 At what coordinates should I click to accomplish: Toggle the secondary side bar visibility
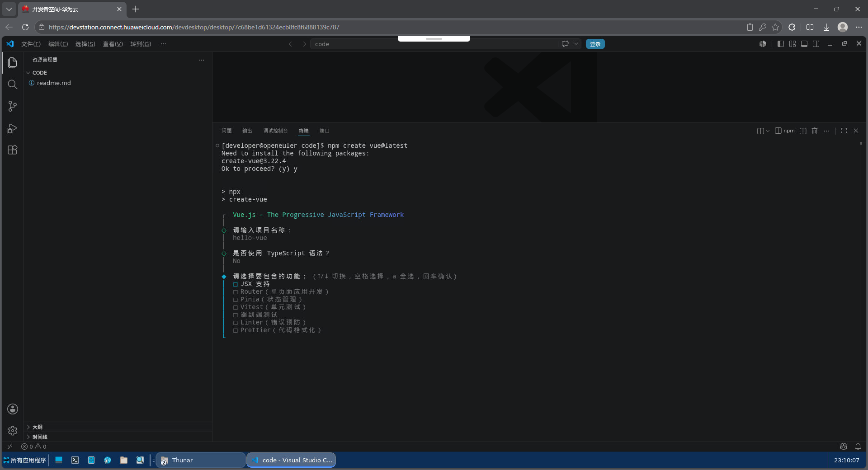816,44
